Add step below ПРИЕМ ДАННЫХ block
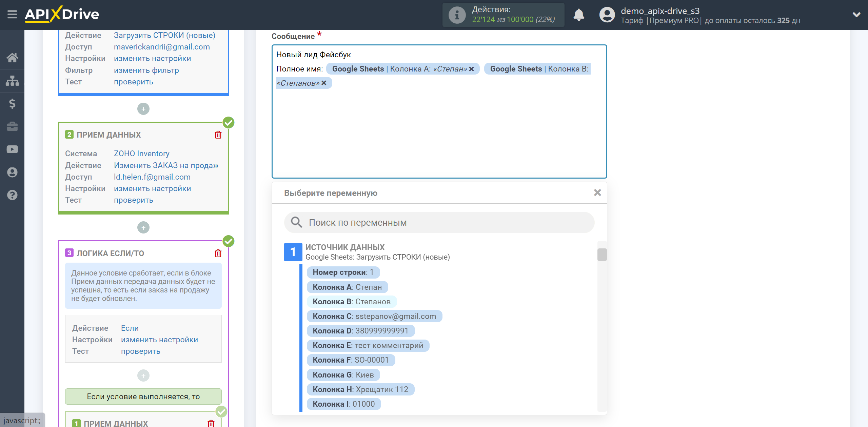This screenshot has height=427, width=868. 143,227
